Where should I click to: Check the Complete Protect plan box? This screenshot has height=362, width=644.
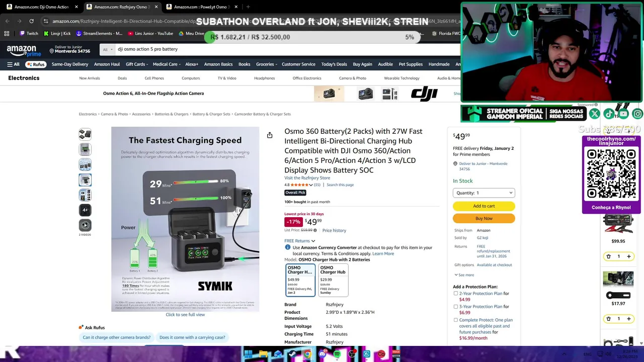pos(456,320)
